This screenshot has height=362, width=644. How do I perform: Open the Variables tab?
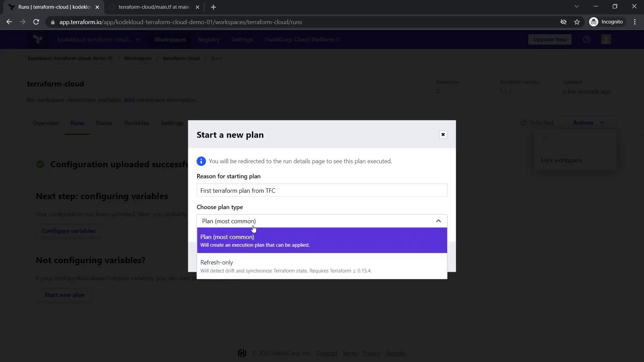click(136, 123)
